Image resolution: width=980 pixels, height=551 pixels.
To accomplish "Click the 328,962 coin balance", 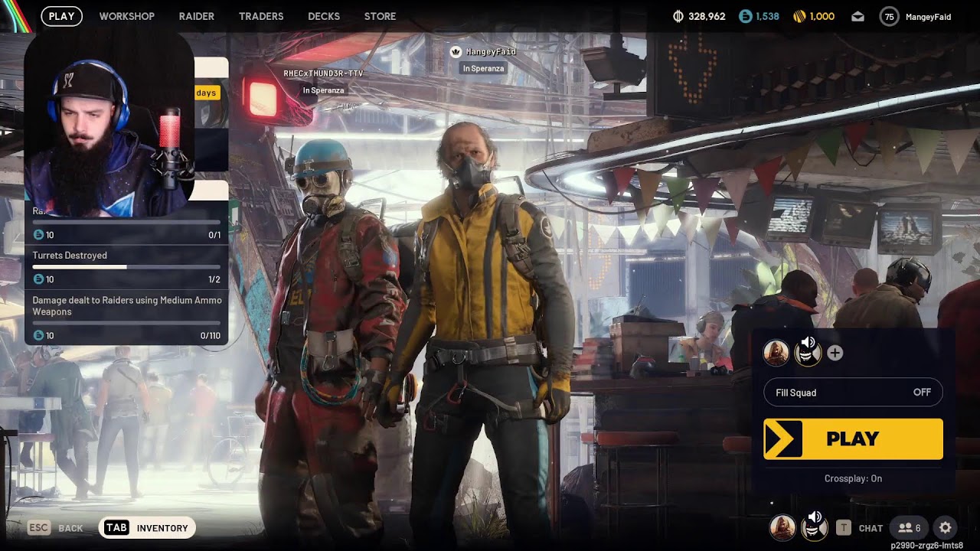I will (707, 16).
